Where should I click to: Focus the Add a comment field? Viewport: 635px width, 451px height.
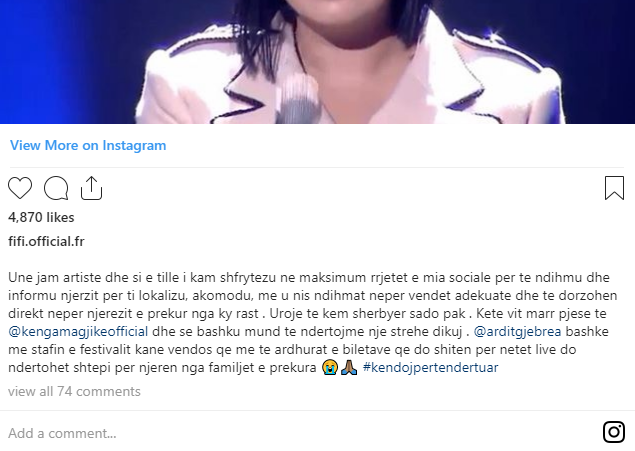[300, 433]
